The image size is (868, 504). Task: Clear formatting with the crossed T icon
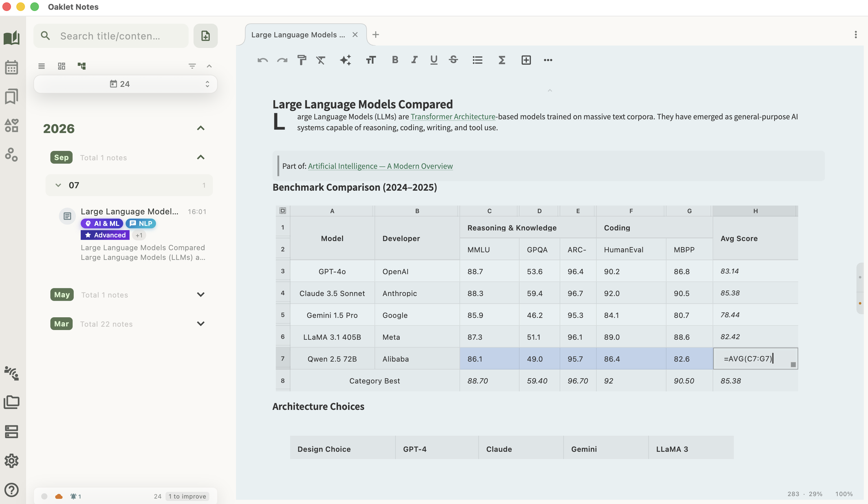point(321,60)
